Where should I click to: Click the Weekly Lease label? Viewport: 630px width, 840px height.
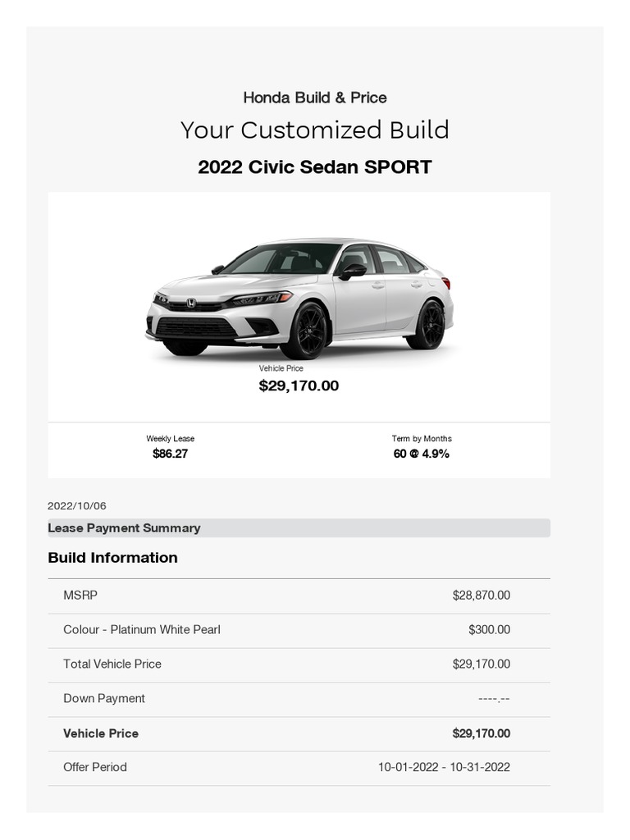[x=171, y=439]
